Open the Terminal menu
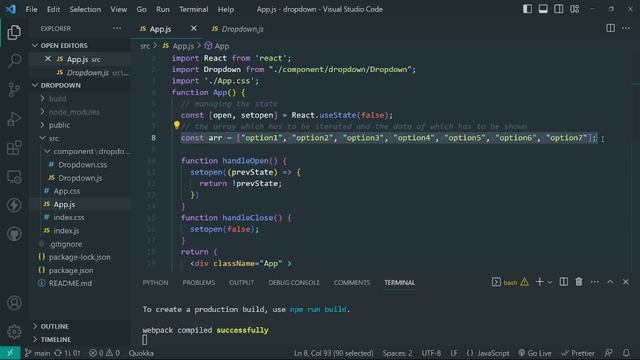640x360 pixels. coord(193,9)
